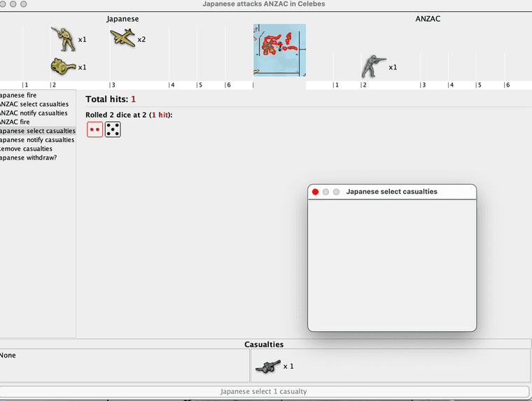
Task: Click the black die showing five
Action: point(113,129)
